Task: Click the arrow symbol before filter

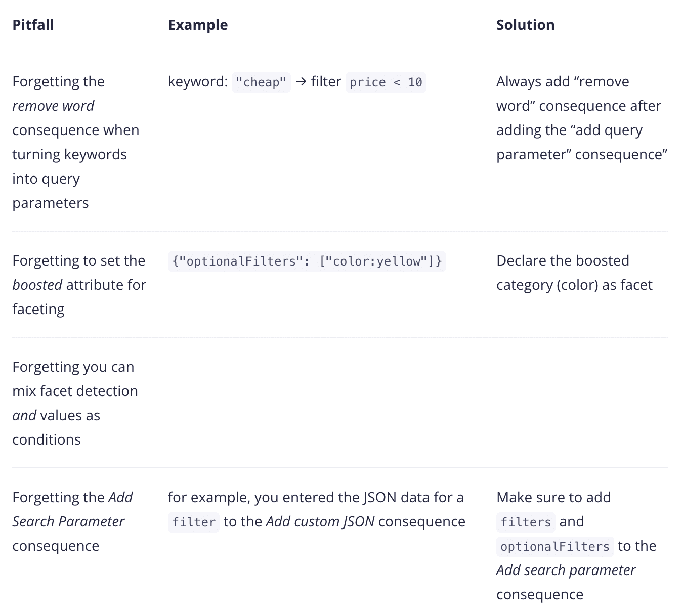Action: point(301,82)
